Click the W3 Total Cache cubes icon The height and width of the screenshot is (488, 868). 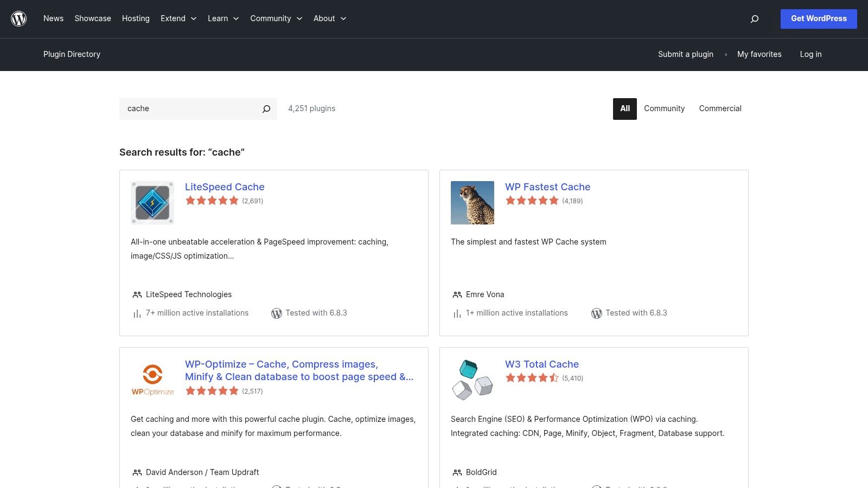(x=473, y=378)
